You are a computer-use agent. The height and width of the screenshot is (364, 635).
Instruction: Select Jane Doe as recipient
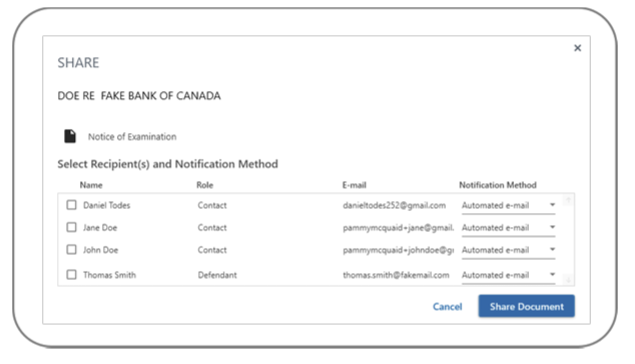(x=71, y=227)
